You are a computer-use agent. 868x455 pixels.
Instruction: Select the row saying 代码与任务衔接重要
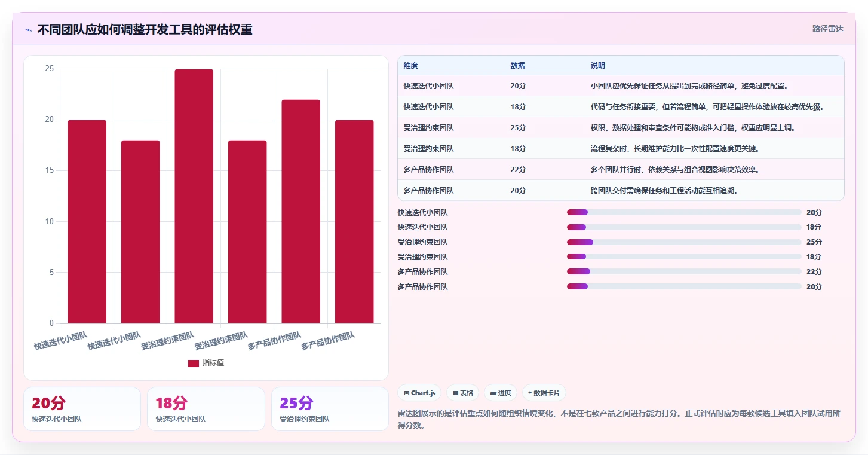click(x=621, y=106)
